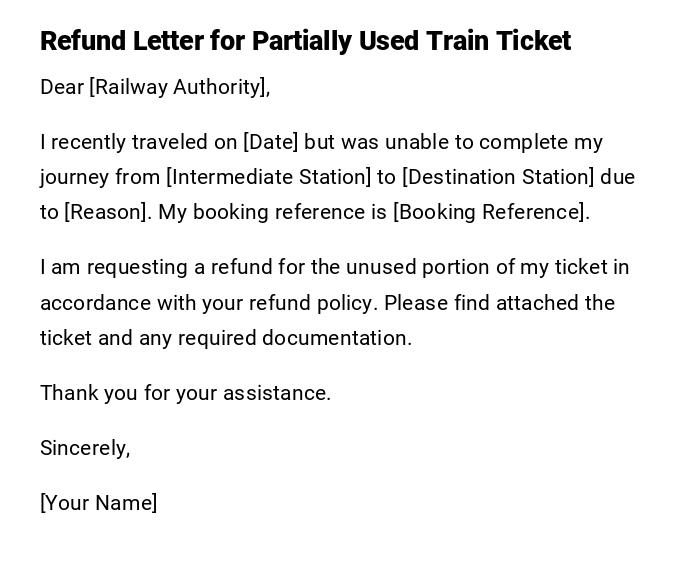Click the line "Thank you for your assistance."
The width and height of the screenshot is (700, 566).
pyautogui.click(x=185, y=393)
